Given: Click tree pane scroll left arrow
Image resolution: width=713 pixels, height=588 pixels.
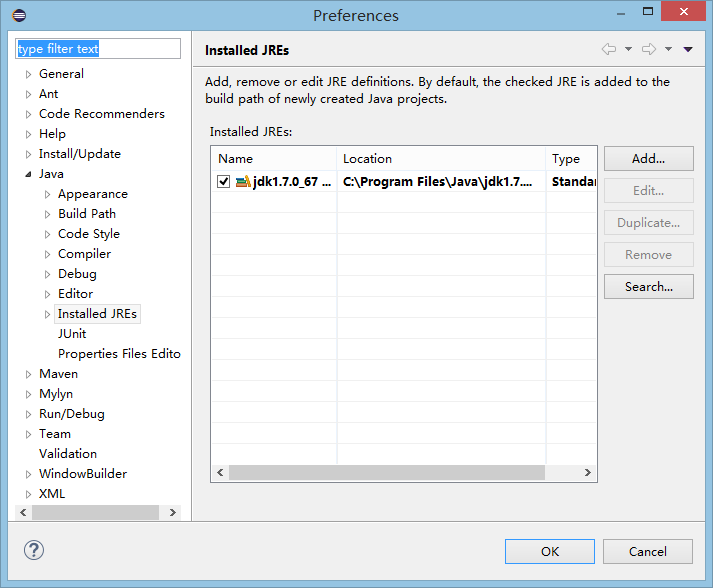Looking at the screenshot, I should [x=23, y=513].
